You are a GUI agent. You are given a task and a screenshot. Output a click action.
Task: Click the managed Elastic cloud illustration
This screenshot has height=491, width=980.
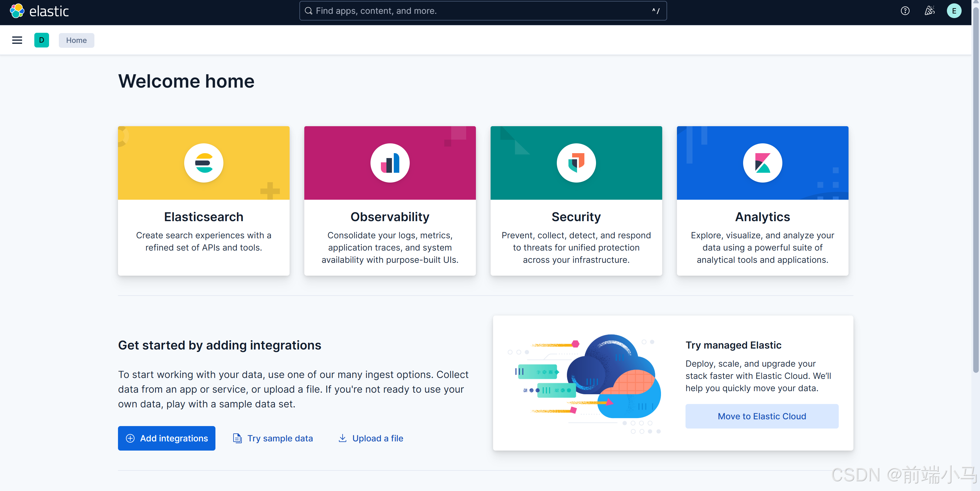click(x=585, y=383)
